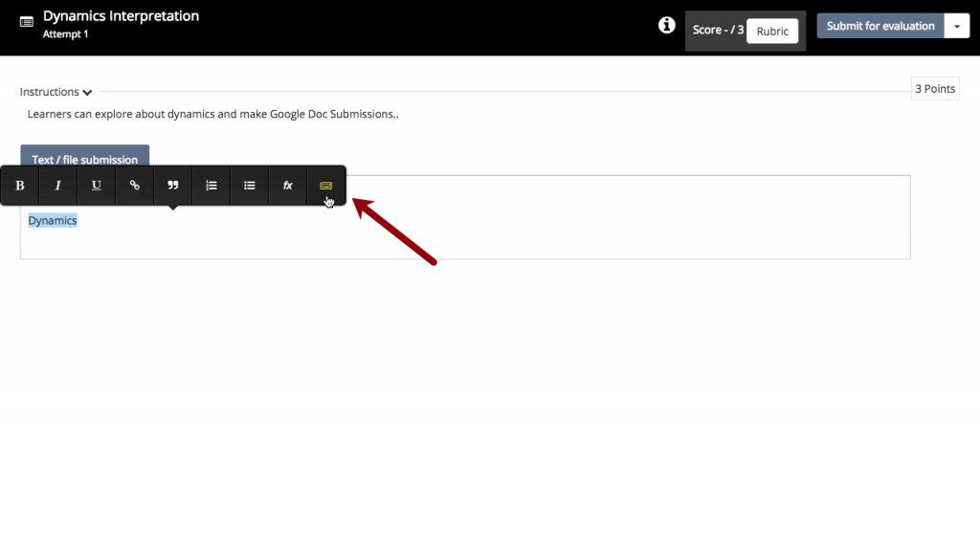Click the yellow highlight icon in toolbar

coord(325,186)
